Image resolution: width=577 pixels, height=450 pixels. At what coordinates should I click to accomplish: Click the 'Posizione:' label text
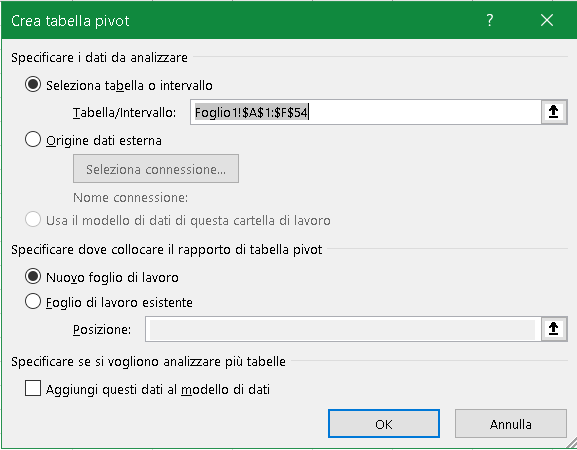coord(102,330)
